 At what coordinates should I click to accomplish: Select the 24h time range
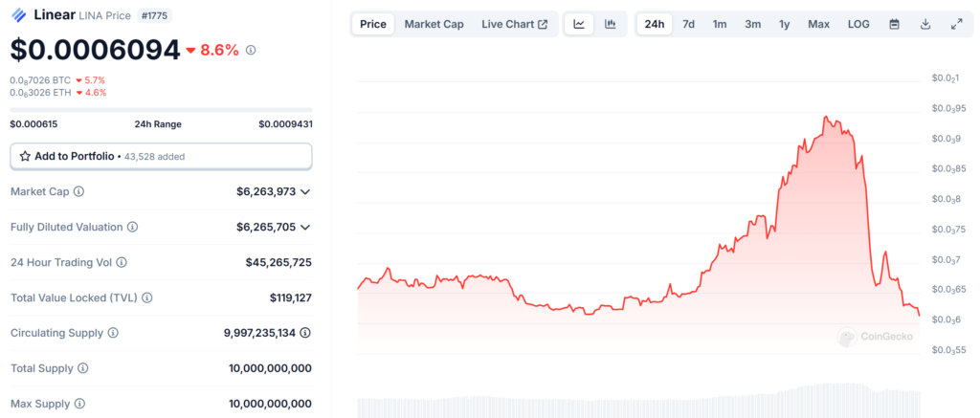[655, 24]
